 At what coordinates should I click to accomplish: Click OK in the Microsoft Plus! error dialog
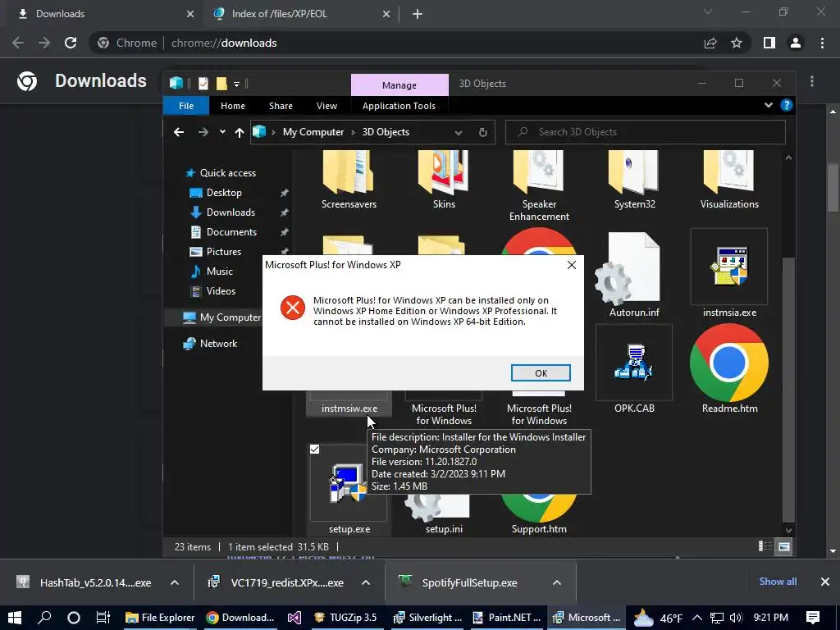click(x=541, y=373)
